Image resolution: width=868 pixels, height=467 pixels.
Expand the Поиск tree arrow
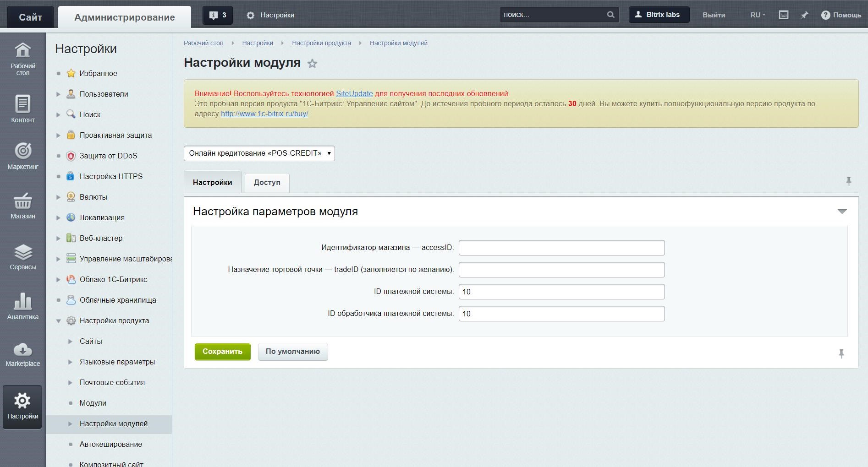tap(58, 115)
